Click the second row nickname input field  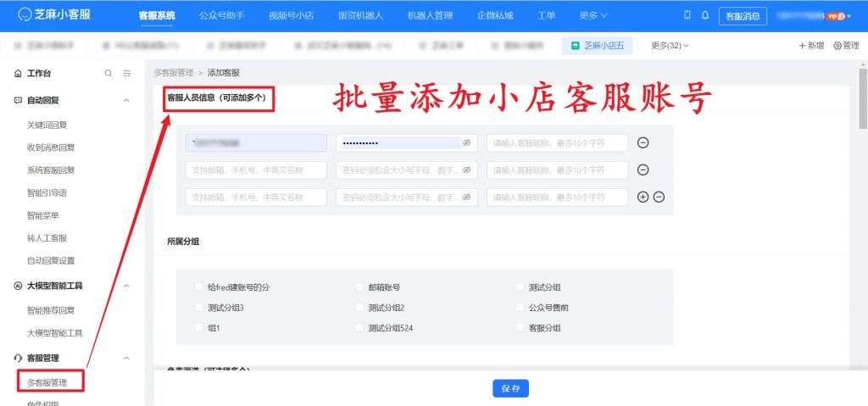pos(557,170)
